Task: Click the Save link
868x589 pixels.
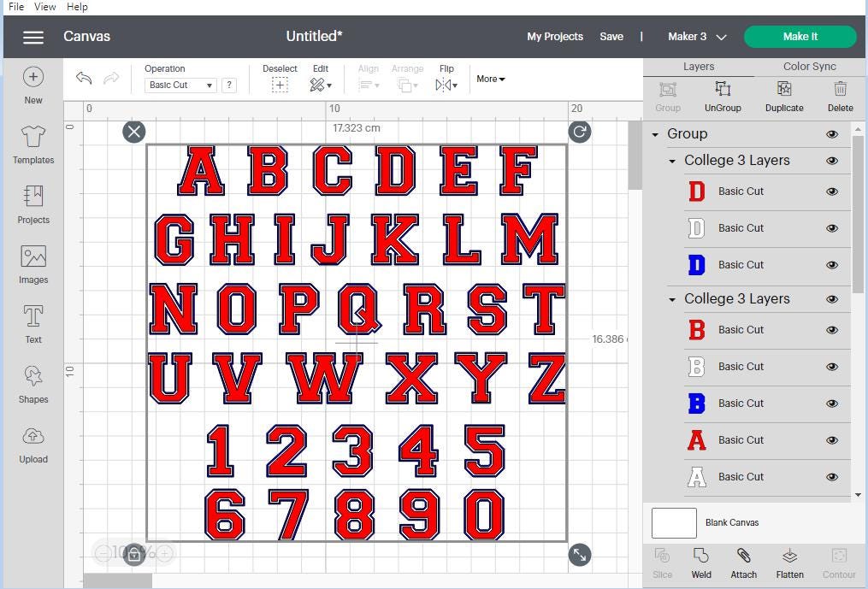Action: coord(611,37)
